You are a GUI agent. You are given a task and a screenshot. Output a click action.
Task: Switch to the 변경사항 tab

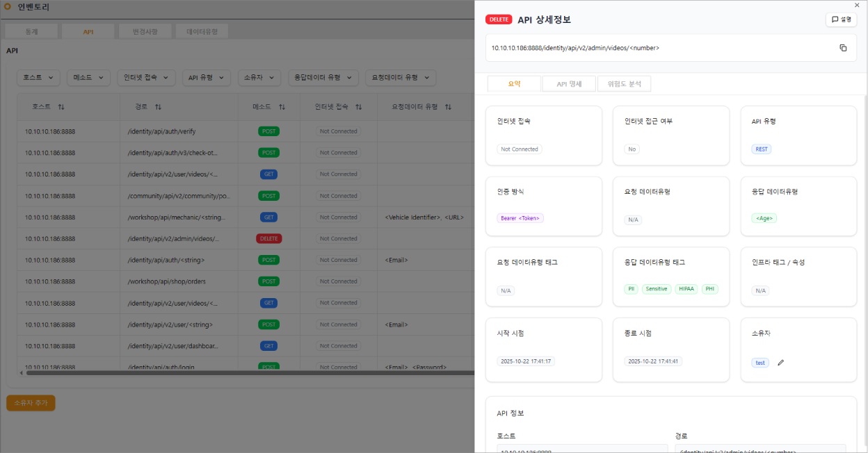[145, 32]
